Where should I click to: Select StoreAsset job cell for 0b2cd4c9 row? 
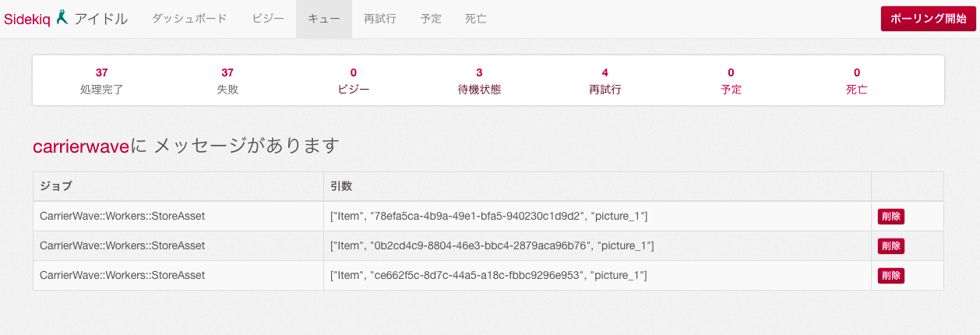click(178, 245)
